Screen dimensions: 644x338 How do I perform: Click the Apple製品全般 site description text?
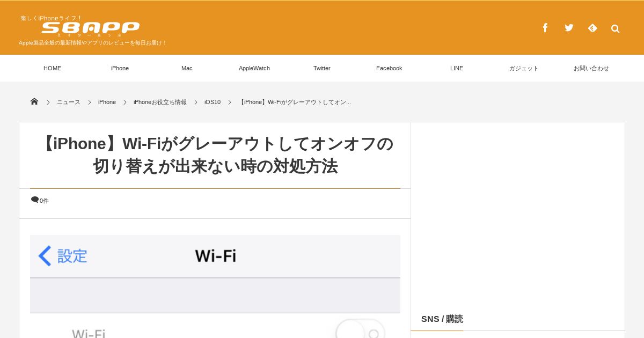(x=93, y=42)
